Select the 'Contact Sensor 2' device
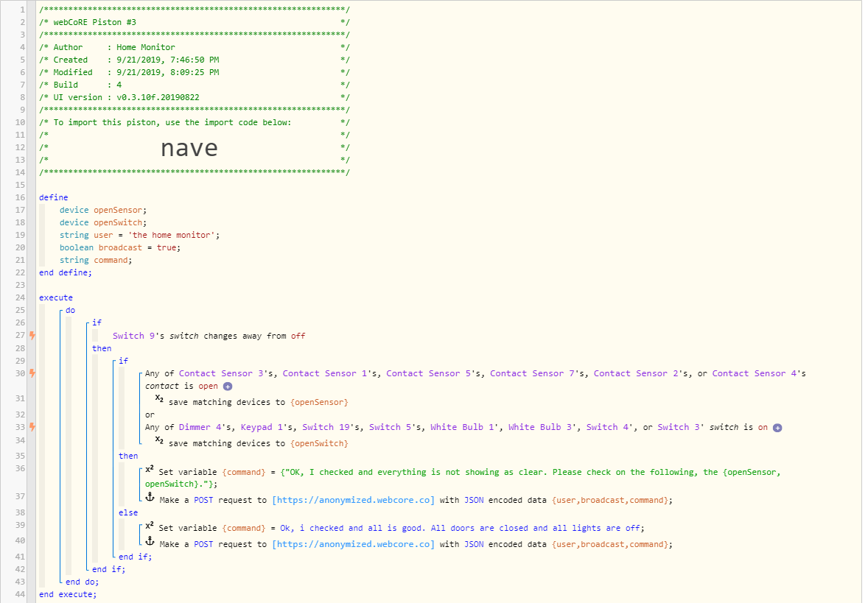868x603 pixels. 636,373
